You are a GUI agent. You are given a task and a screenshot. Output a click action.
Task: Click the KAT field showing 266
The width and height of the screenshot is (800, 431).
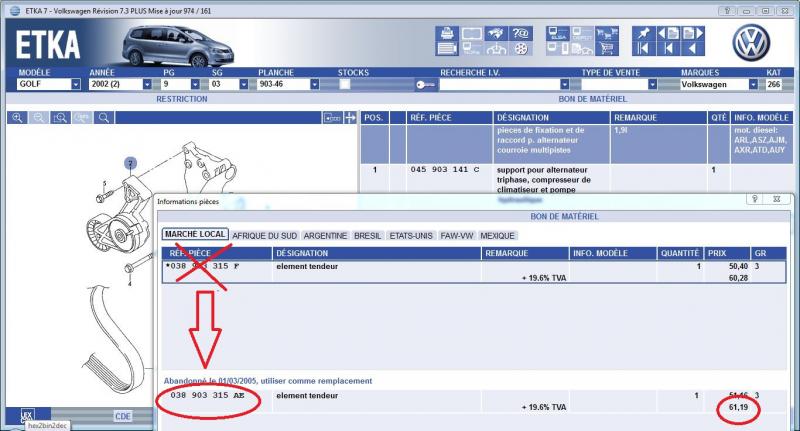click(x=773, y=84)
